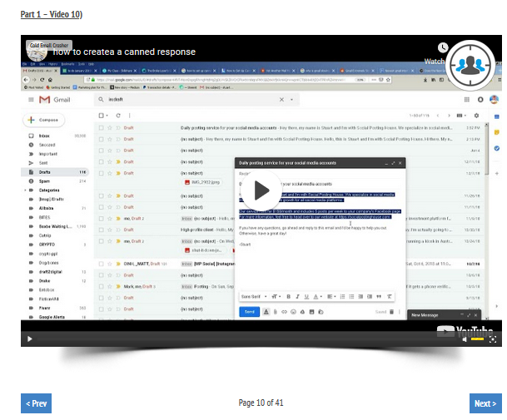Click the remove formatting icon in compose toolbar
The width and height of the screenshot is (507, 420).
pos(390,297)
